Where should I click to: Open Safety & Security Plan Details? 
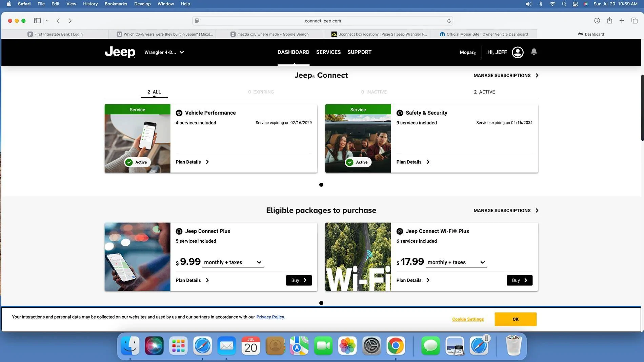[413, 162]
